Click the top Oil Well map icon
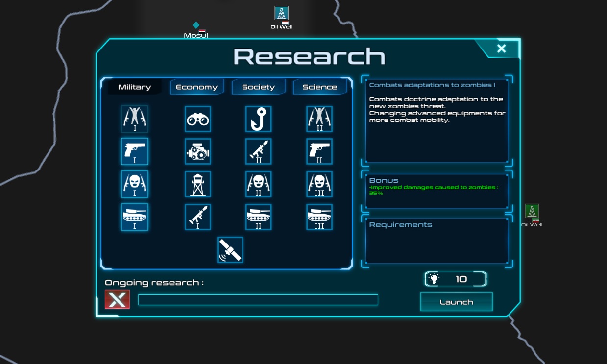This screenshot has width=607, height=364. point(281,13)
